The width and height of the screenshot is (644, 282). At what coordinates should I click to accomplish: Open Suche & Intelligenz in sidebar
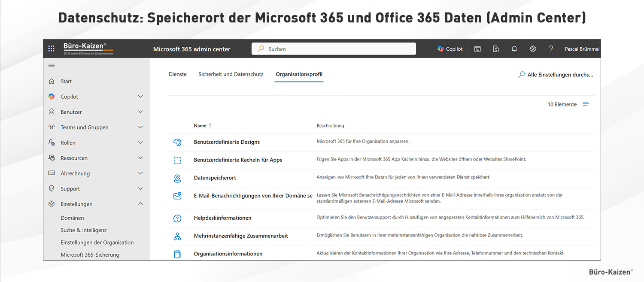click(84, 230)
